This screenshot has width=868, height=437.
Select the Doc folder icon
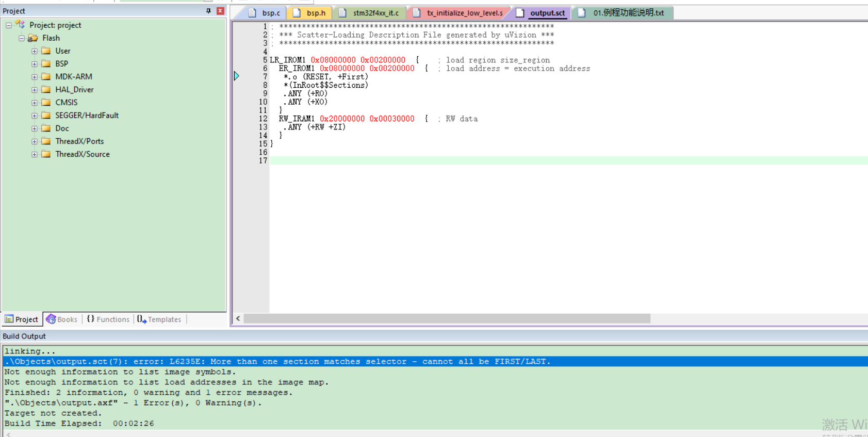46,128
